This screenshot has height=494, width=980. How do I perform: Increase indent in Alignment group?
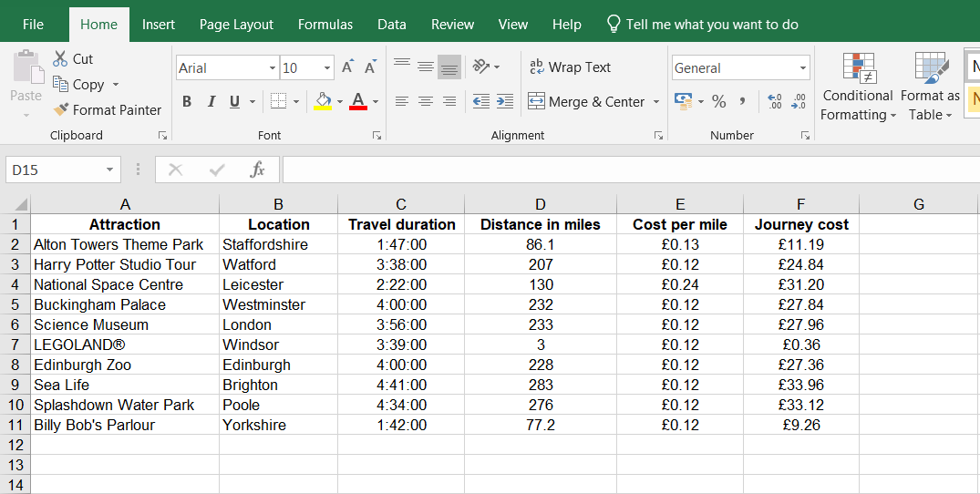pyautogui.click(x=504, y=101)
